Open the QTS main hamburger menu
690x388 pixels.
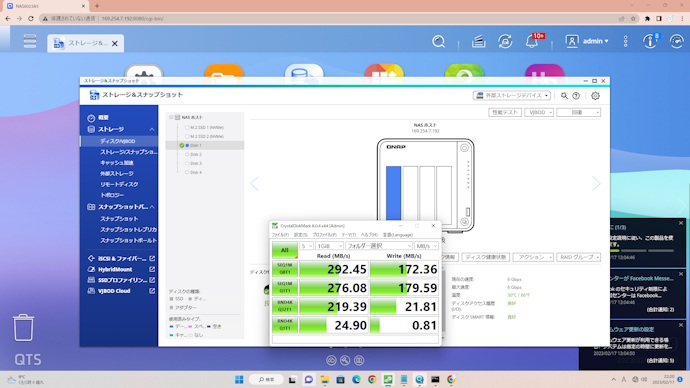point(30,41)
